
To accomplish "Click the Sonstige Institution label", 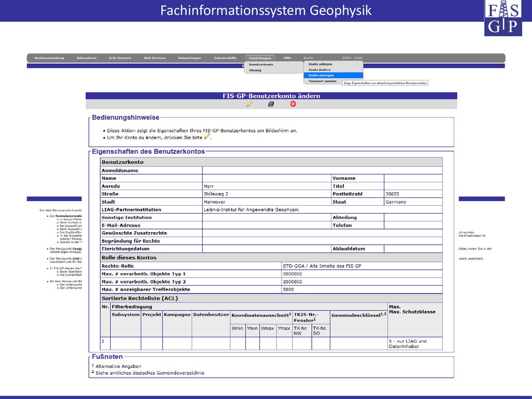I will coord(127,217).
